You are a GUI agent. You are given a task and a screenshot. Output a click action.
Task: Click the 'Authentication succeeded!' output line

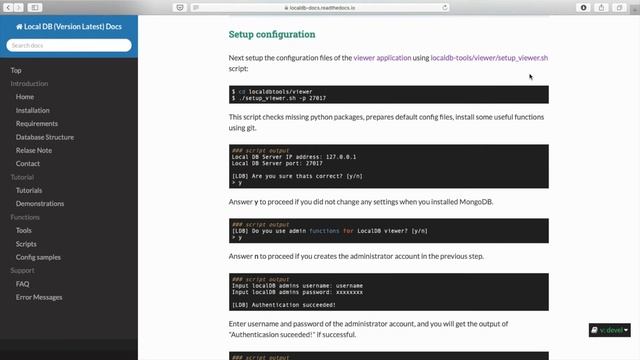284,305
